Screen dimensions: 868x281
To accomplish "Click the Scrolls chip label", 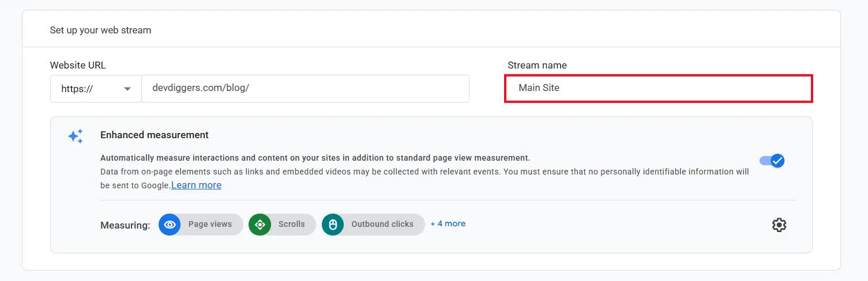I will [x=292, y=224].
